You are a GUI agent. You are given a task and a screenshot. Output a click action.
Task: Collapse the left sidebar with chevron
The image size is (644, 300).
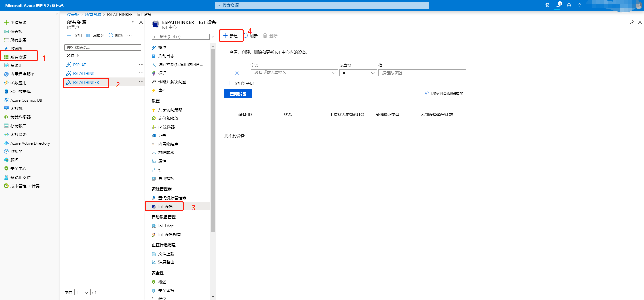coord(56,14)
